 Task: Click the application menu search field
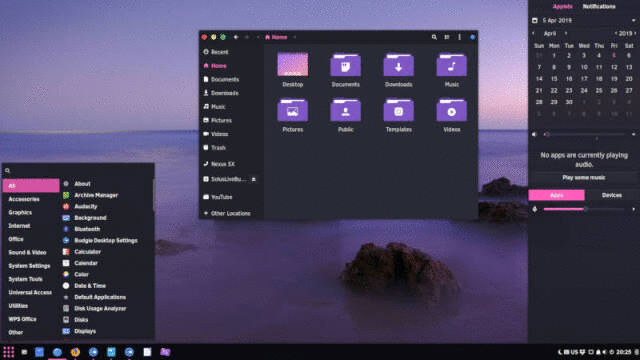78,171
